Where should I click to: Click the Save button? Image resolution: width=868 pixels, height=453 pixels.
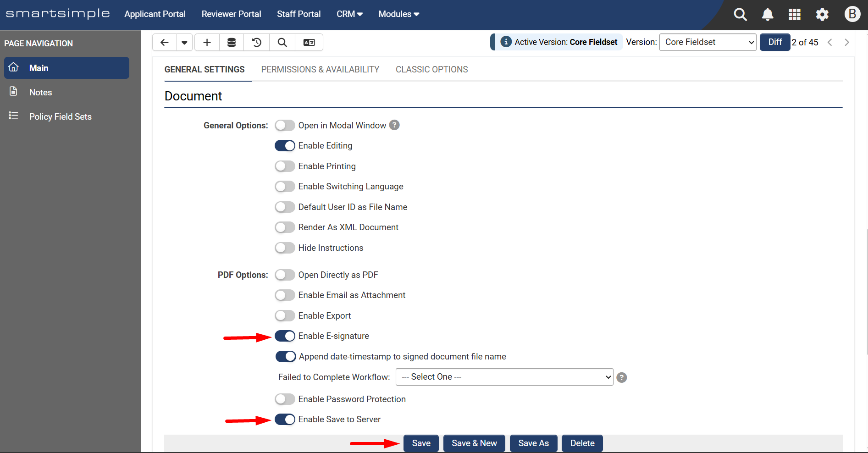[421, 443]
